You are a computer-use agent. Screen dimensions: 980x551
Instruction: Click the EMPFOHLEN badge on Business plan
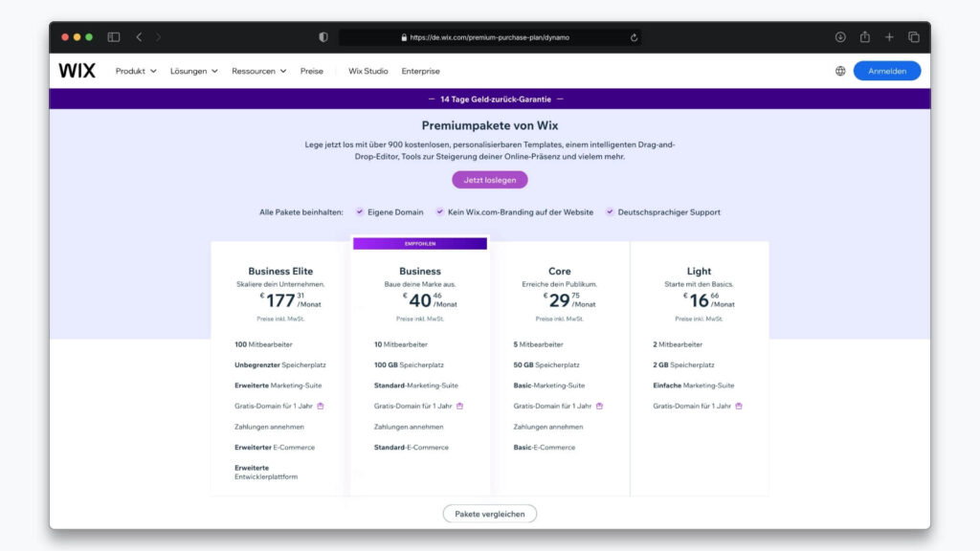click(x=420, y=244)
